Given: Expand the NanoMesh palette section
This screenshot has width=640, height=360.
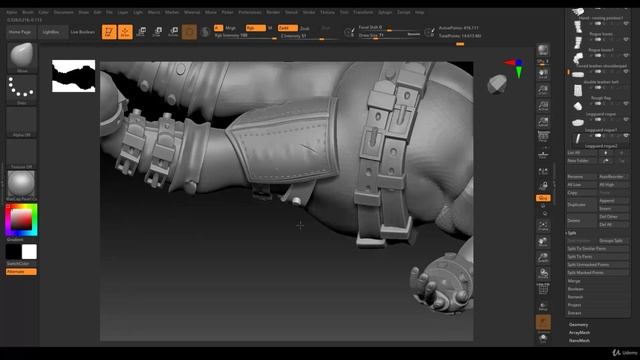Looking at the screenshot, I should pos(579,340).
